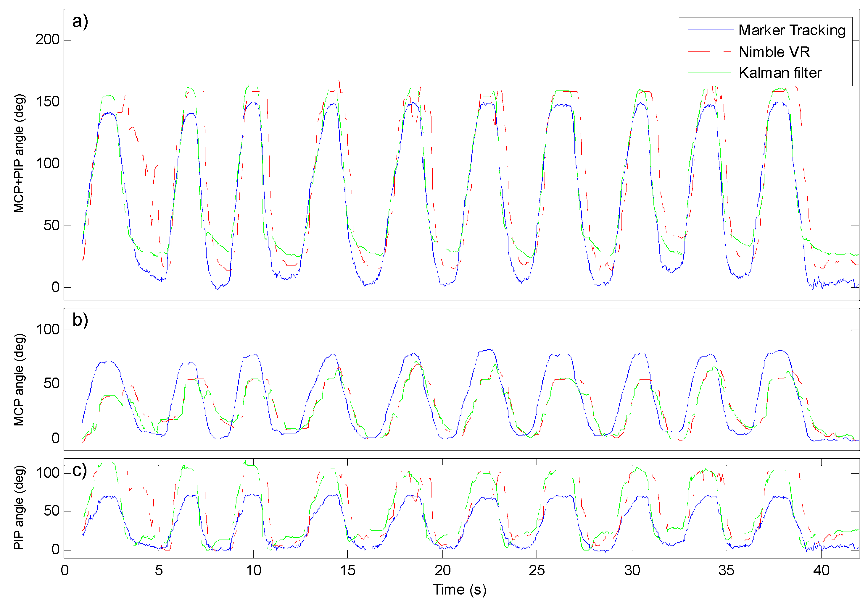
Task: Select the green Kalman filter legend line
Action: coord(710,72)
